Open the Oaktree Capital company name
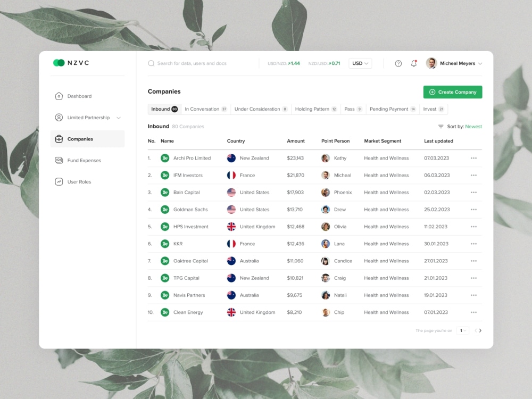 pyautogui.click(x=190, y=261)
